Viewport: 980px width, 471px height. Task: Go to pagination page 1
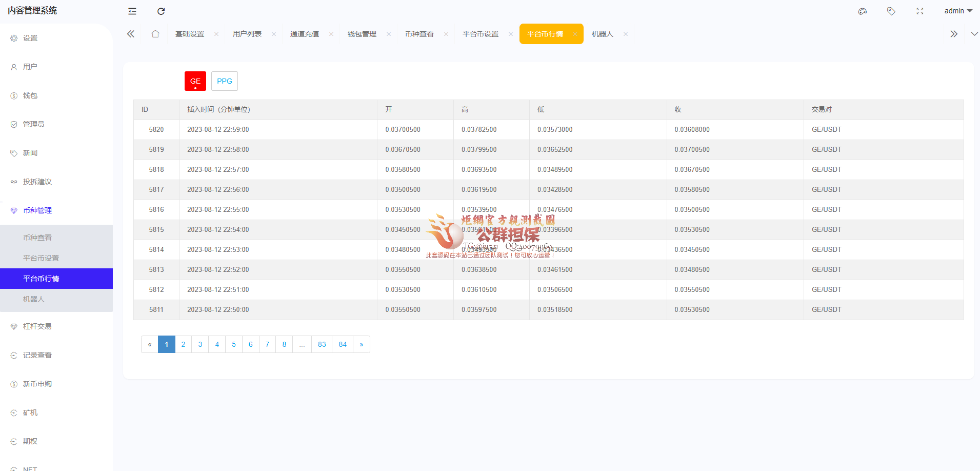click(167, 344)
